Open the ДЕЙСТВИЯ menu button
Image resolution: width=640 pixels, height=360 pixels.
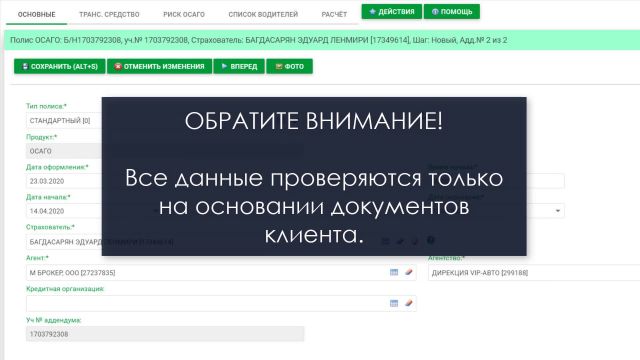(x=392, y=12)
